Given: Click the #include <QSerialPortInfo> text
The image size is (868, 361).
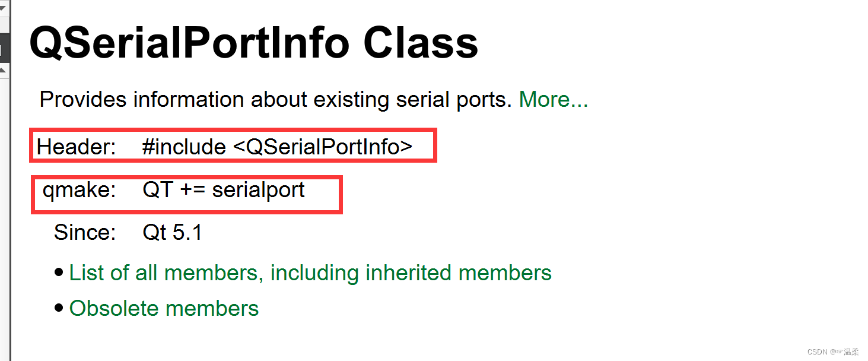Looking at the screenshot, I should tap(277, 147).
